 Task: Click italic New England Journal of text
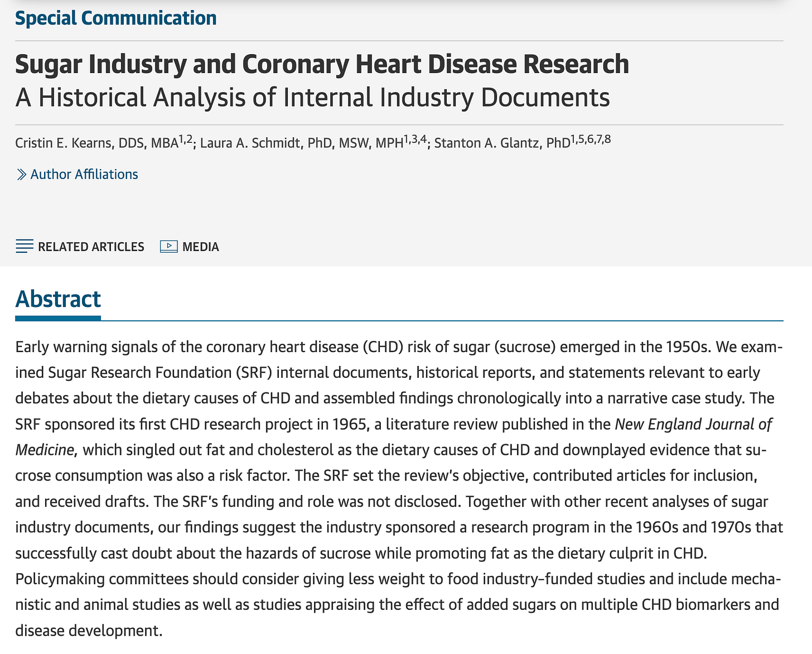(693, 424)
